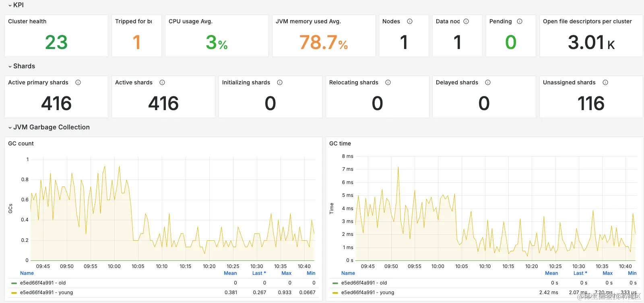Click the 0.933 max value in GC count legend
The width and height of the screenshot is (644, 303).
coord(285,293)
